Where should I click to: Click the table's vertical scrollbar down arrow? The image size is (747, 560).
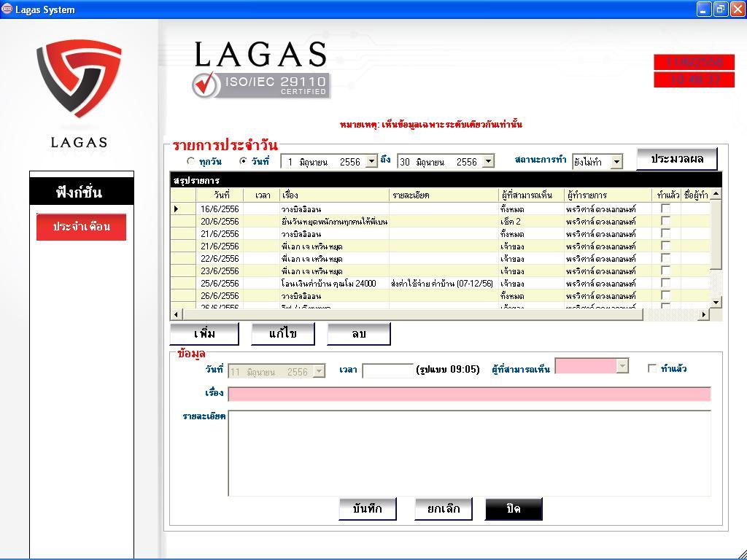716,302
